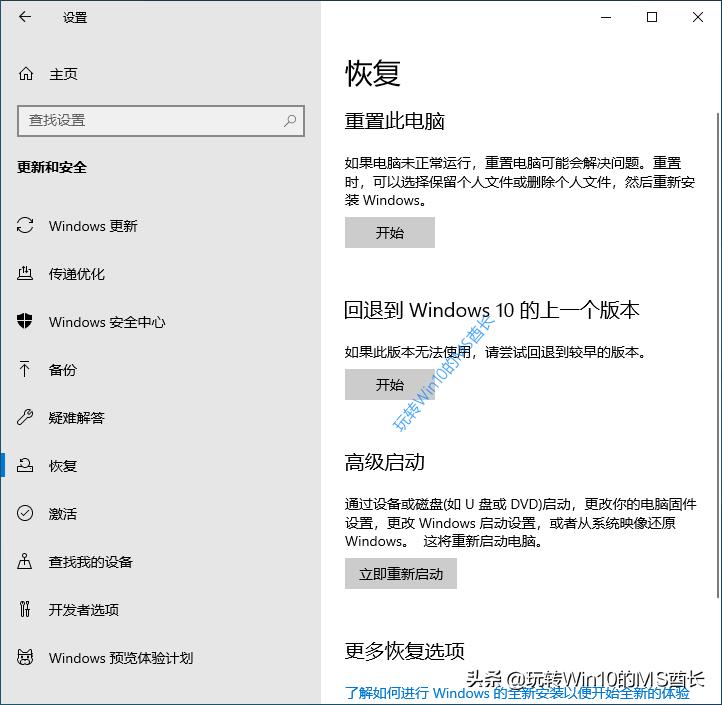Click the 开发者选项 tools icon
722x705 pixels.
[x=25, y=609]
